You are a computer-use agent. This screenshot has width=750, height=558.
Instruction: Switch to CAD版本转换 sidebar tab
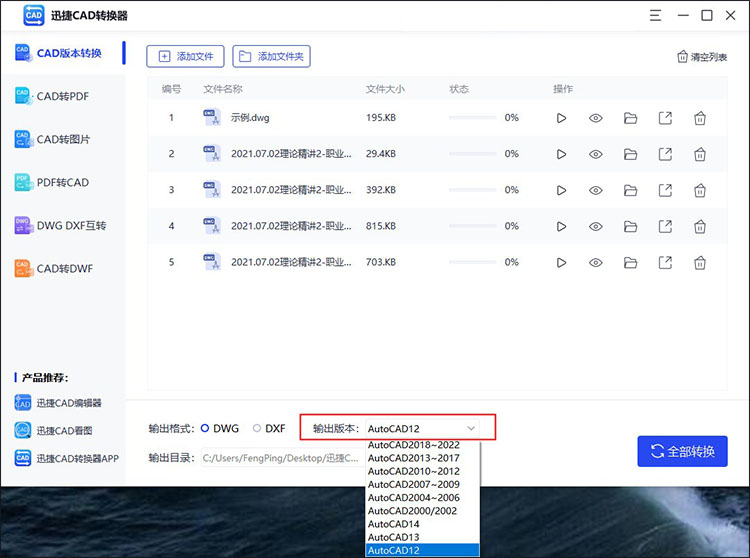coord(63,53)
